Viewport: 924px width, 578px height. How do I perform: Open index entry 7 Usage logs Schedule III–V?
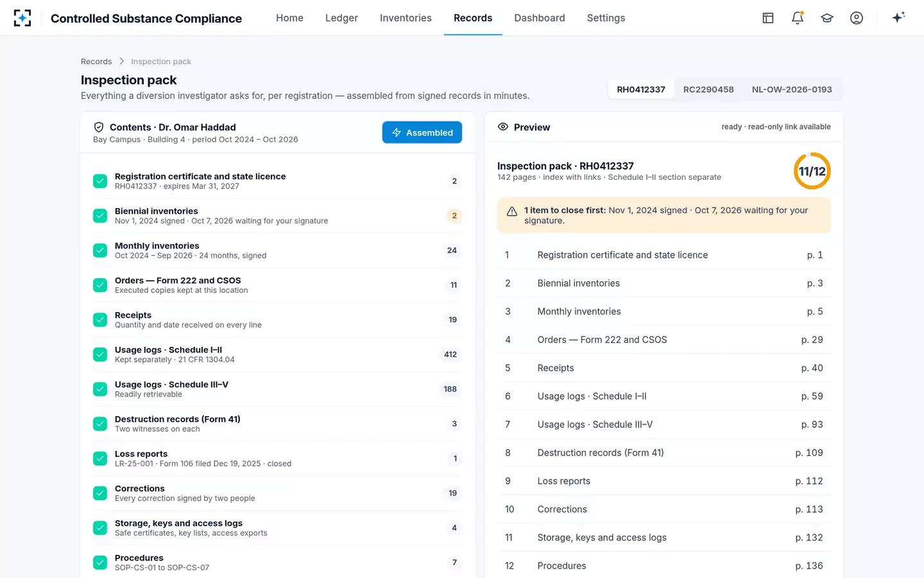[664, 425]
